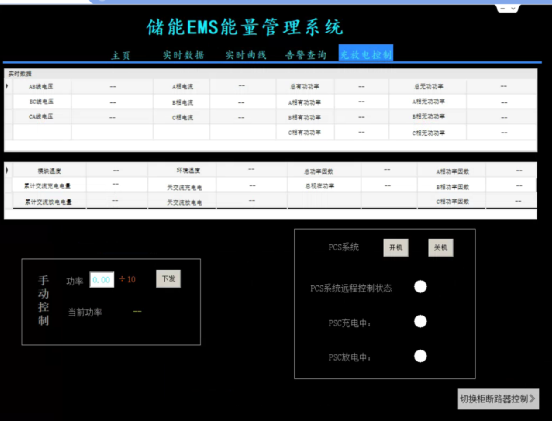
Task: Open the 主页 tab
Action: click(121, 56)
